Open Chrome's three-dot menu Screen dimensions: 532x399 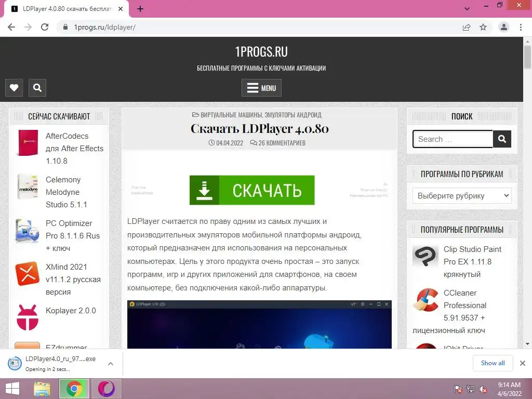[x=521, y=27]
